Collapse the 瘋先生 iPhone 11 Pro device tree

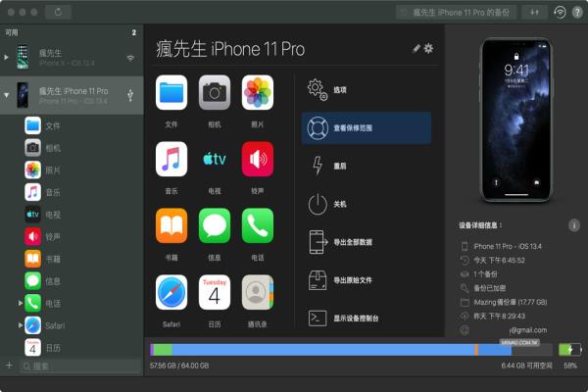[6, 95]
